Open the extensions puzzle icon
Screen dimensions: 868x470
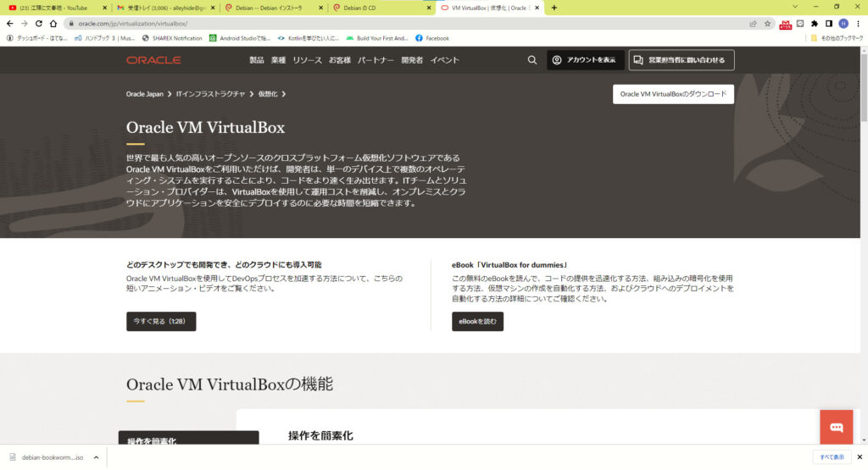815,23
